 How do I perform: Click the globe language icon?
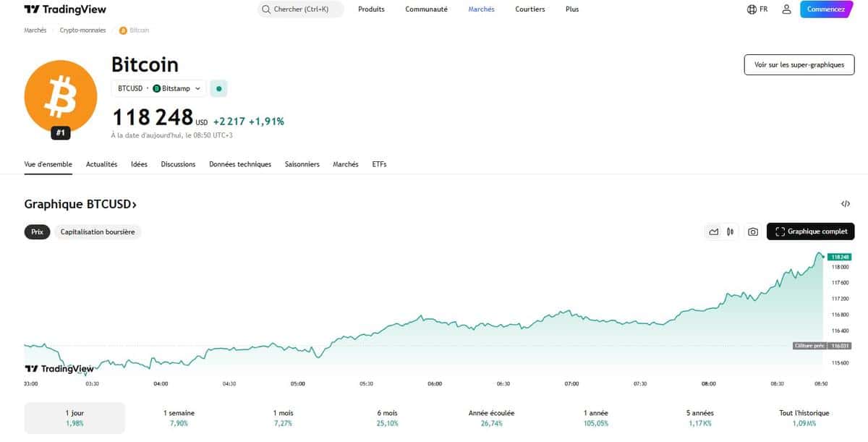(x=752, y=9)
